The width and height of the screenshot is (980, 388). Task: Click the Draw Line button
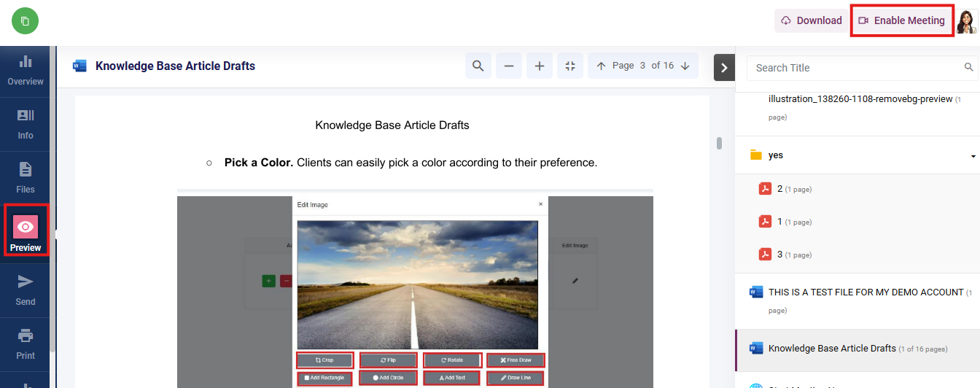(516, 378)
